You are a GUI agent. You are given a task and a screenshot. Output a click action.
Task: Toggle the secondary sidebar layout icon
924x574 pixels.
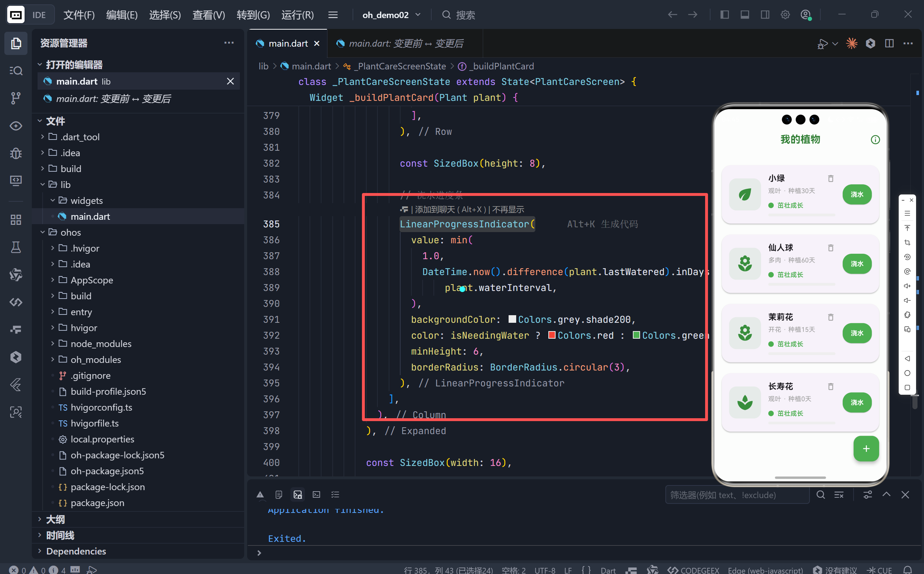(x=765, y=15)
